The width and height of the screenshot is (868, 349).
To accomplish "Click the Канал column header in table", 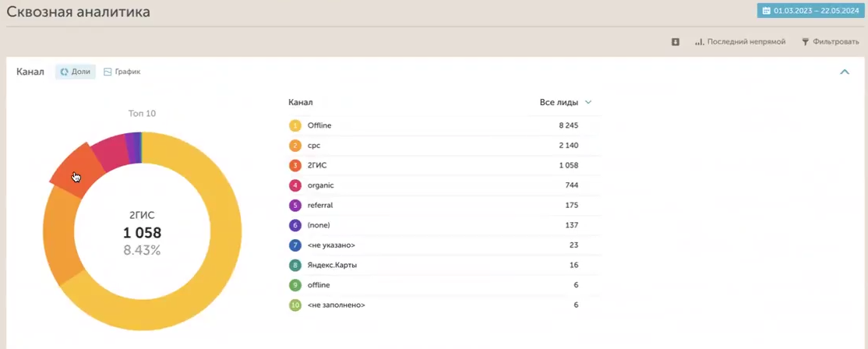I will 301,102.
